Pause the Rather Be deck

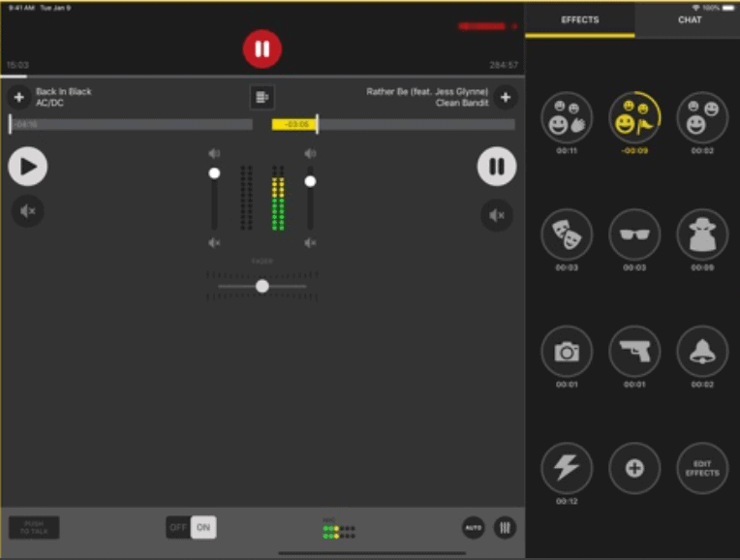pos(497,167)
